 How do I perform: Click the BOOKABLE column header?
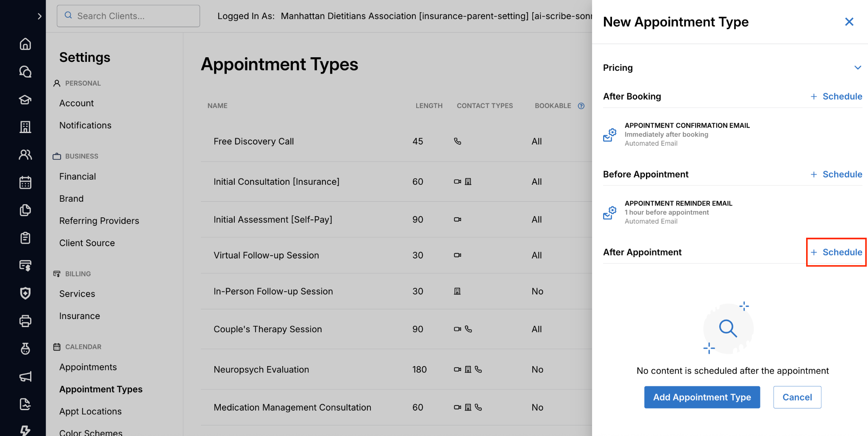point(553,106)
